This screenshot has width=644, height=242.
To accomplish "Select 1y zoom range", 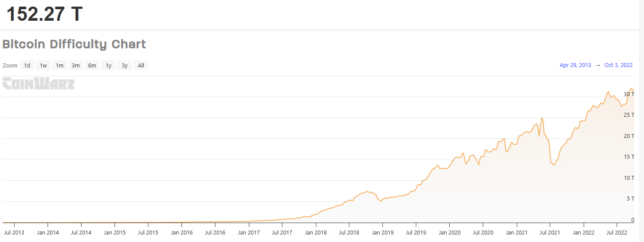I will (108, 66).
